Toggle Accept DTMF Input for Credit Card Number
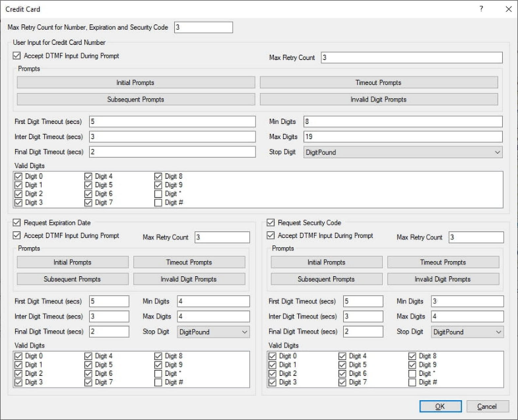The image size is (518, 420). tap(17, 56)
